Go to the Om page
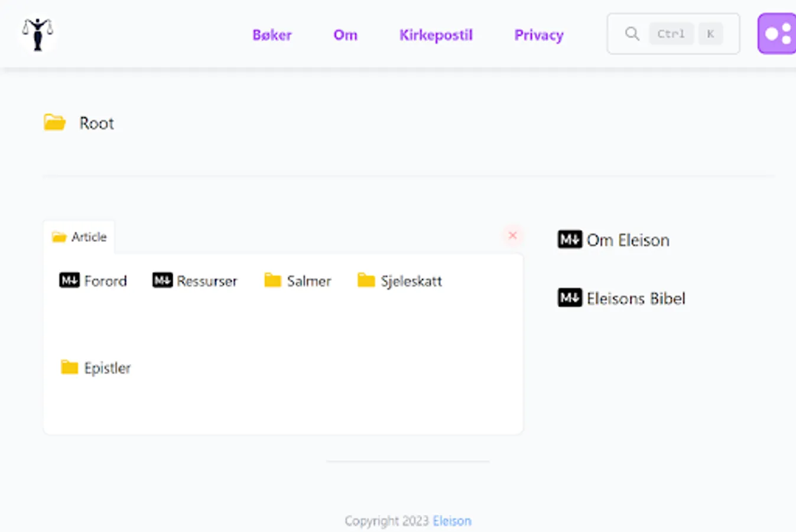 [x=345, y=35]
